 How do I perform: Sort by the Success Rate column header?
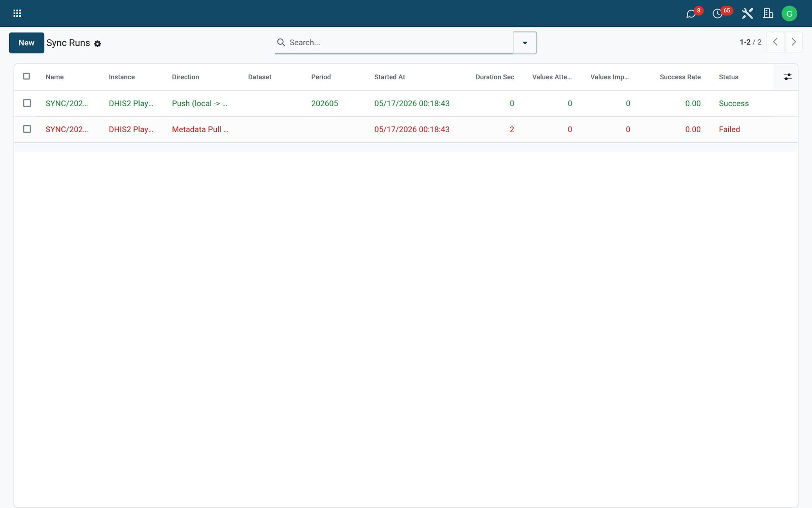coord(680,77)
